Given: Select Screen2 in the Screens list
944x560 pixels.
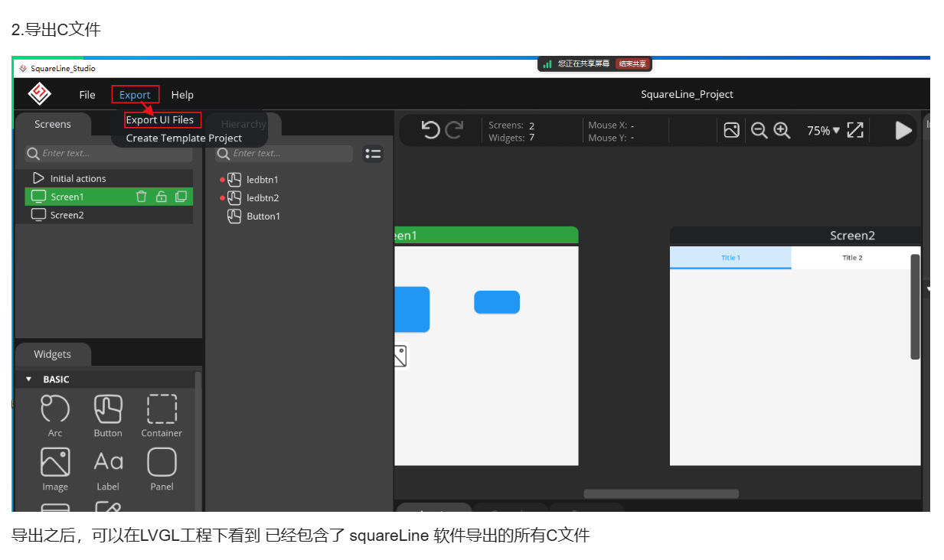Looking at the screenshot, I should coord(109,215).
